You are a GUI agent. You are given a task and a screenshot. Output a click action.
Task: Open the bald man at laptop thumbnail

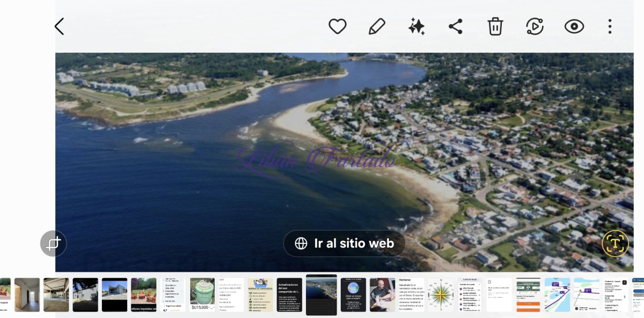pyautogui.click(x=382, y=295)
